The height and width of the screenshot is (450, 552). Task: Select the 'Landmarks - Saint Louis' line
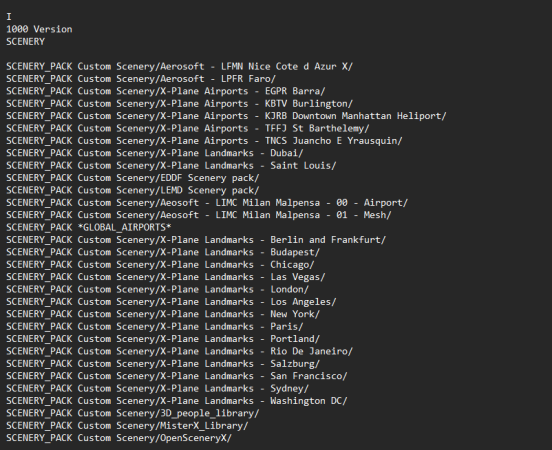click(x=171, y=165)
